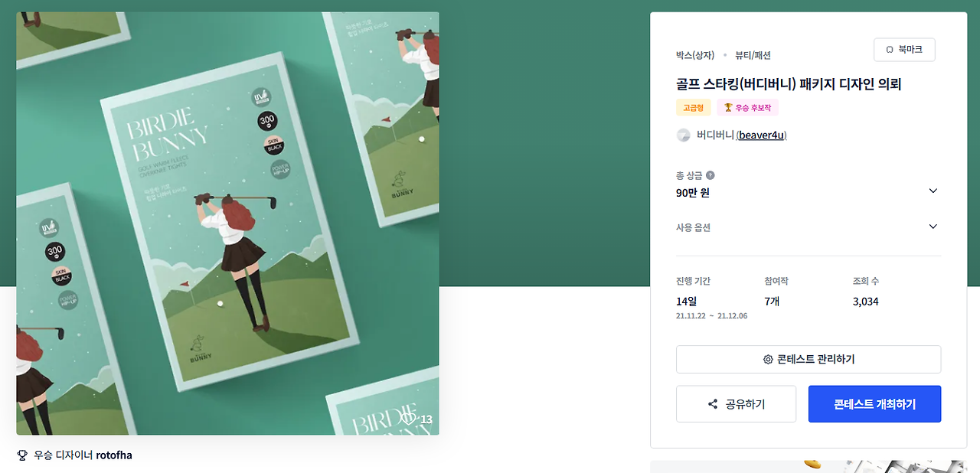Click the 버디버니 profile avatar icon
This screenshot has height=473, width=980.
684,135
